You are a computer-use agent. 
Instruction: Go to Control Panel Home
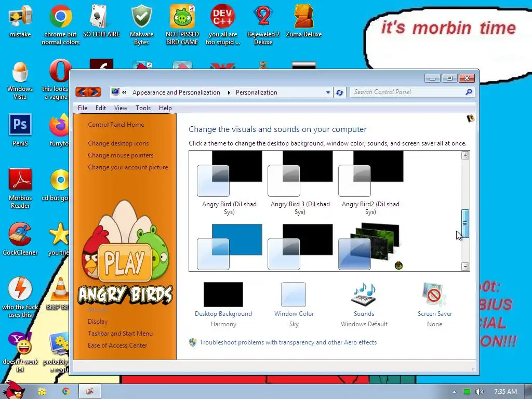[x=116, y=125]
